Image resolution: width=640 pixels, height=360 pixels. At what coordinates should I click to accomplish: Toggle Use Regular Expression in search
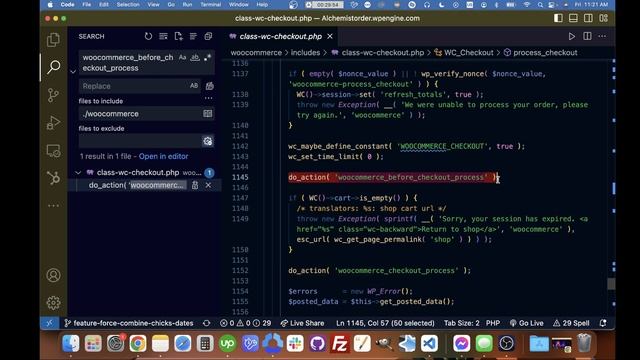tap(208, 58)
